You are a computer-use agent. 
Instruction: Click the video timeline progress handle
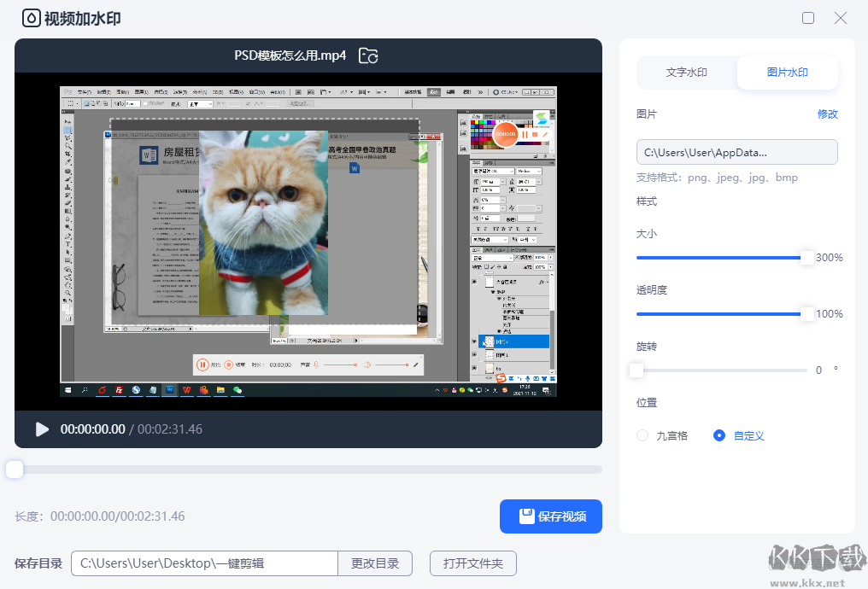pyautogui.click(x=15, y=469)
